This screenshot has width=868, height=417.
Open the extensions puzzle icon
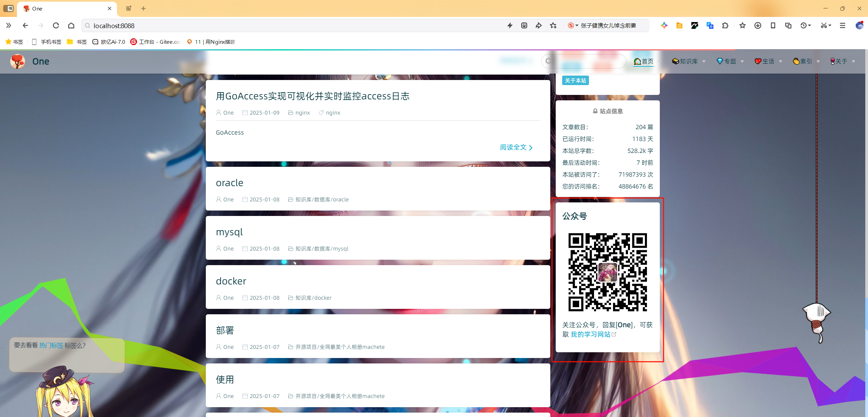click(725, 25)
